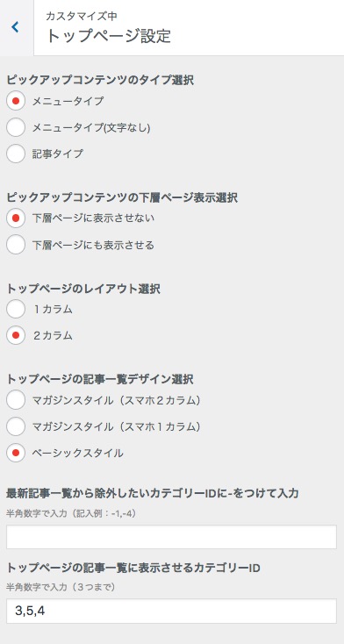The width and height of the screenshot is (344, 644).
Task: Select the メニュータイプ radio button
Action: point(16,101)
